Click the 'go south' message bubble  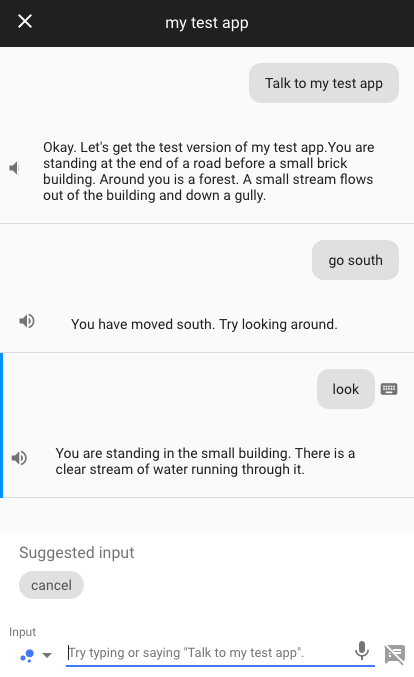click(355, 260)
